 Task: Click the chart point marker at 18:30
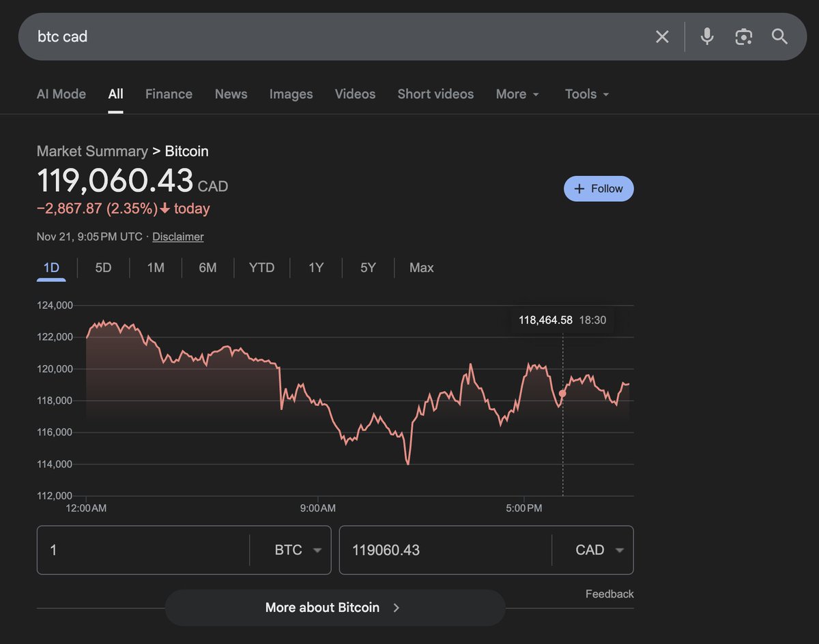tap(562, 393)
